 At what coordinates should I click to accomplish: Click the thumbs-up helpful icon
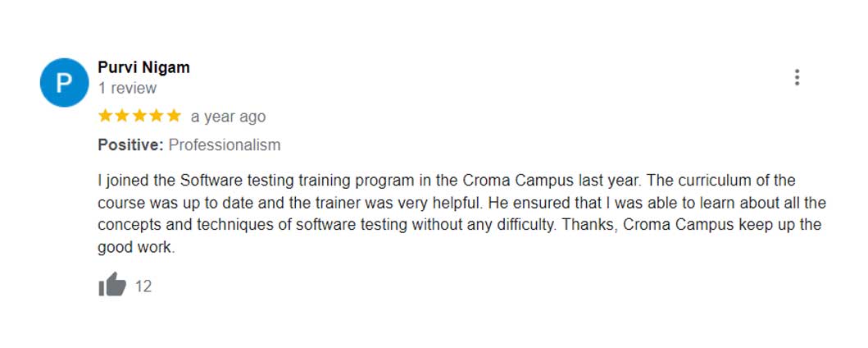click(111, 286)
